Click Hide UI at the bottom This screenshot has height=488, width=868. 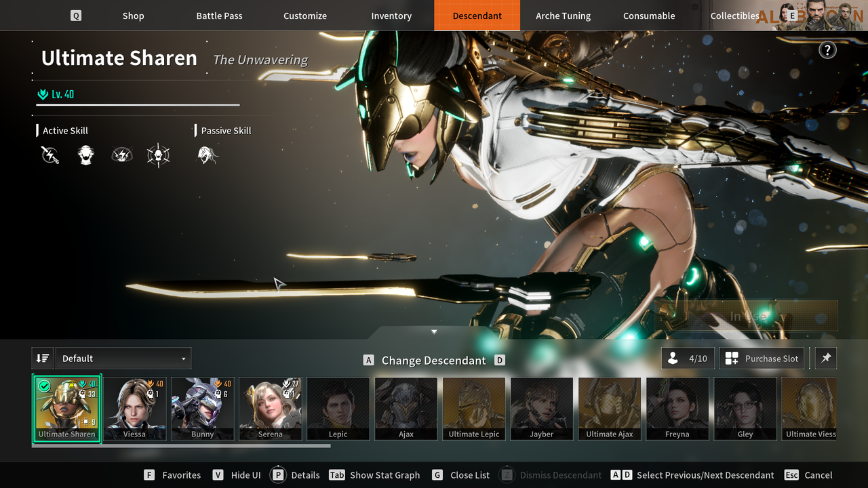coord(237,475)
